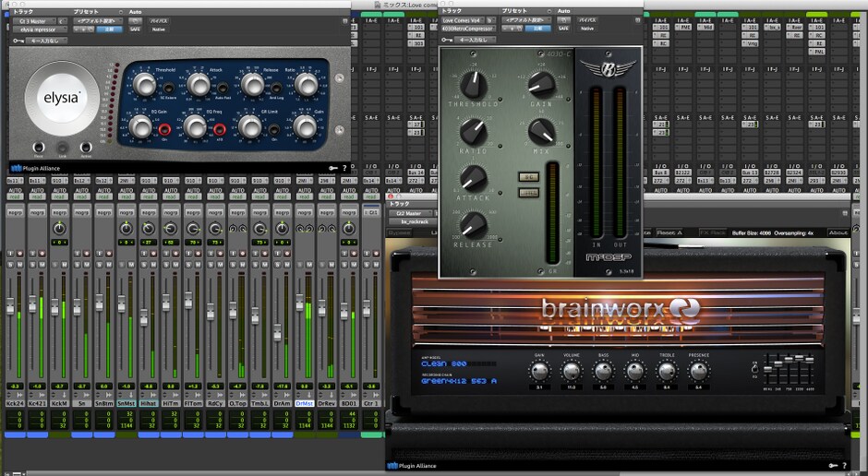The width and height of the screenshot is (868, 476).
Task: Click SAFE button in elysia plugin header
Action: click(135, 30)
